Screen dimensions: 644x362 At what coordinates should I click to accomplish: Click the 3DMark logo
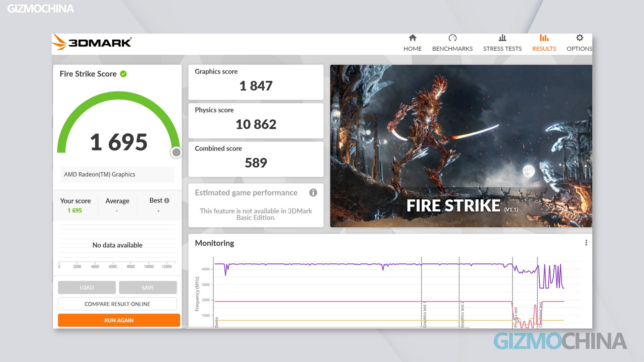92,43
